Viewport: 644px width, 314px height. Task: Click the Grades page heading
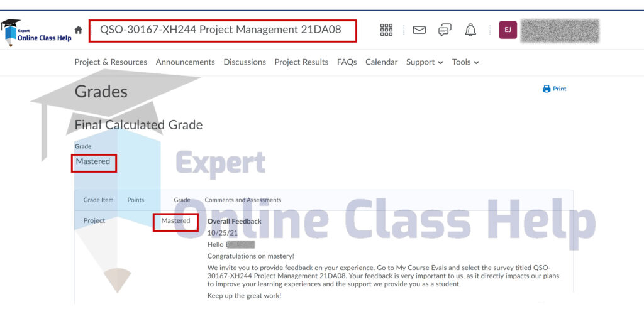point(101,91)
